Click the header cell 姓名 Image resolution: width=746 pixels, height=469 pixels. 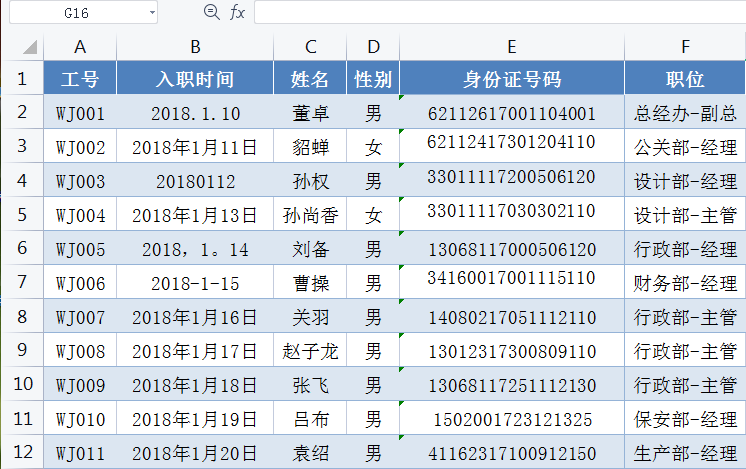click(x=310, y=78)
